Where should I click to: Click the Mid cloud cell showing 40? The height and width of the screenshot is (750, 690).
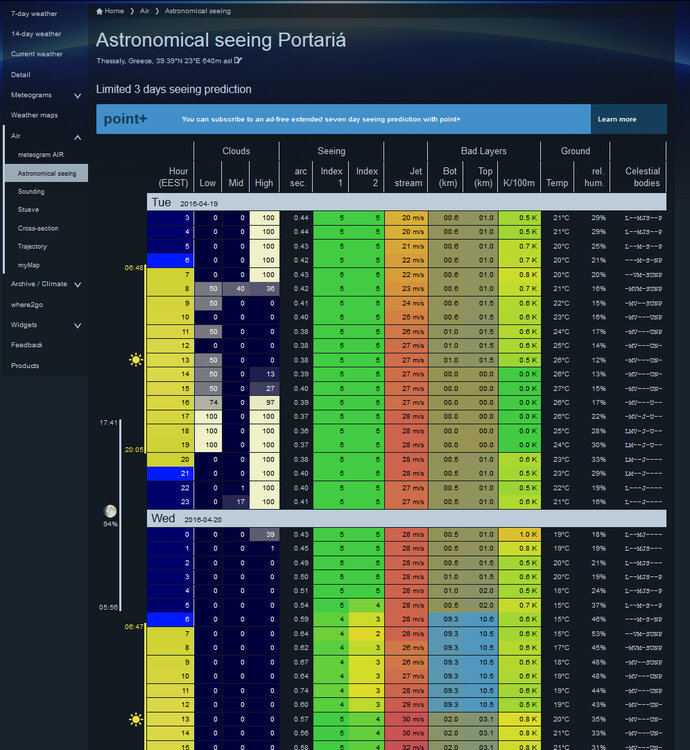pyautogui.click(x=236, y=288)
